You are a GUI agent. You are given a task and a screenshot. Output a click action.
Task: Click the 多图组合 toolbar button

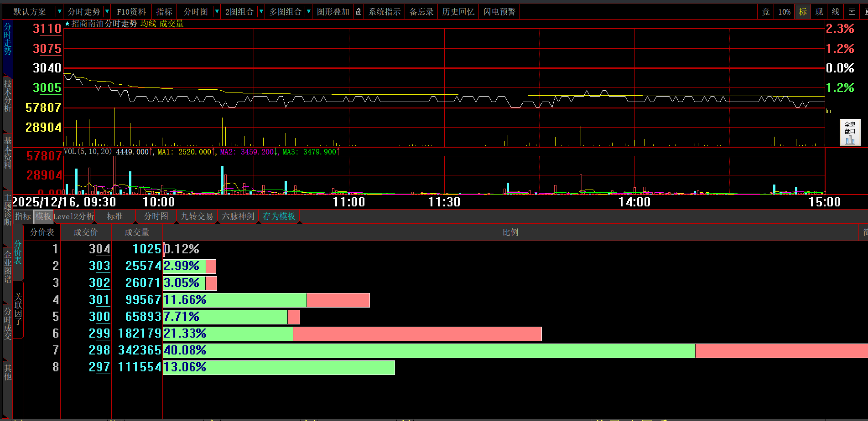[286, 12]
